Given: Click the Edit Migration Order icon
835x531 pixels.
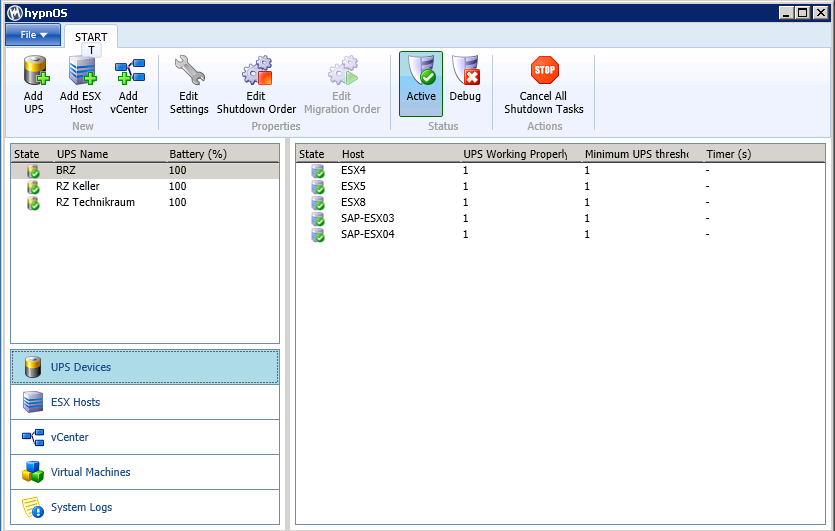Looking at the screenshot, I should pos(343,70).
